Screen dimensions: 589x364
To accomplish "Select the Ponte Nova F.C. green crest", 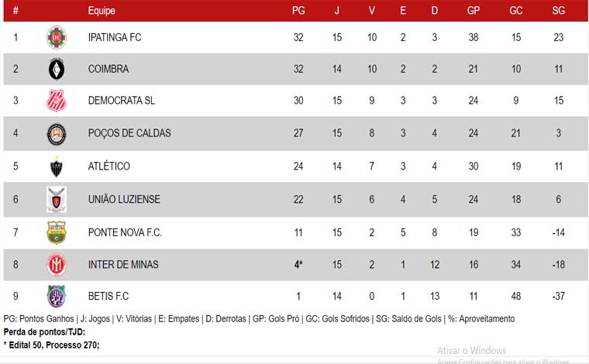I will [57, 232].
